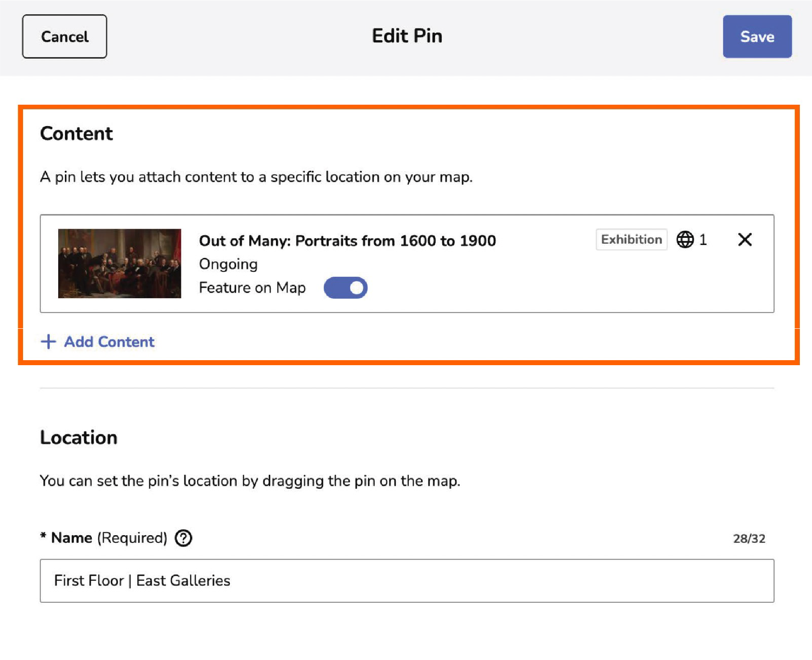The image size is (812, 660).
Task: Click the Ongoing status text
Action: pos(228,264)
